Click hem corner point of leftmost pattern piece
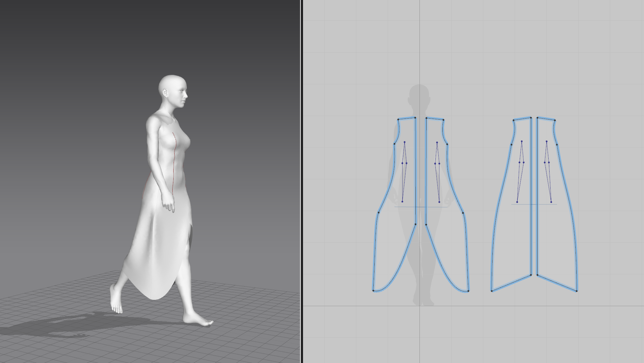 coord(373,291)
